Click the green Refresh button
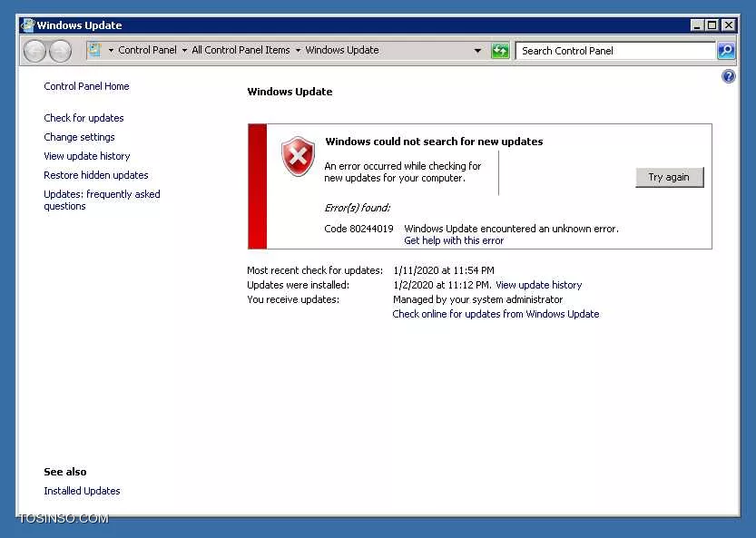This screenshot has width=756, height=538. point(500,51)
